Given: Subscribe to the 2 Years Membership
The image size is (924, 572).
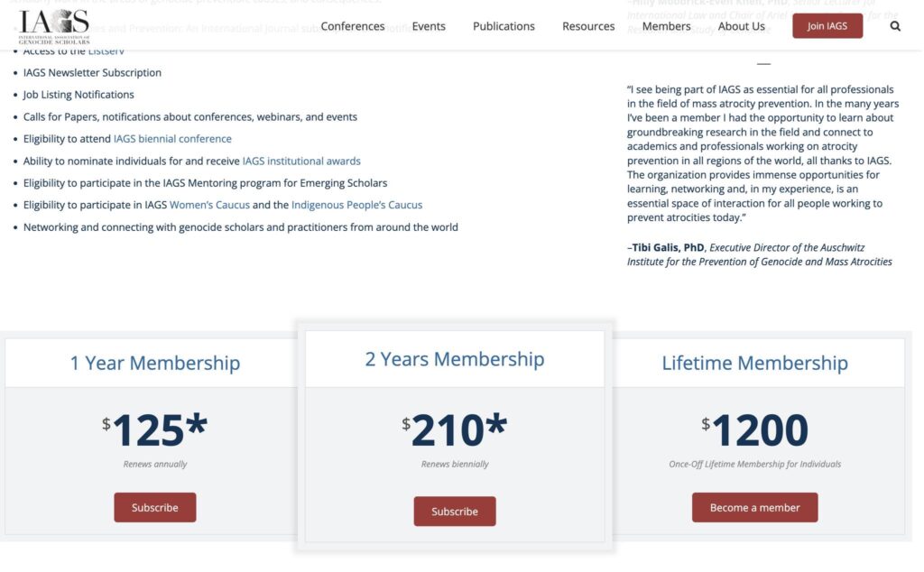Looking at the screenshot, I should tap(455, 512).
